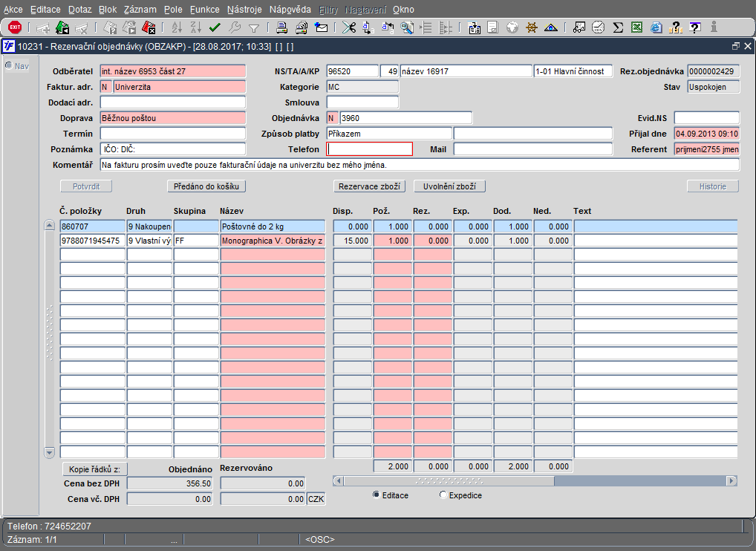Viewport: 756px width, 551px height.
Task: Click the envelope send mail icon
Action: (x=321, y=27)
